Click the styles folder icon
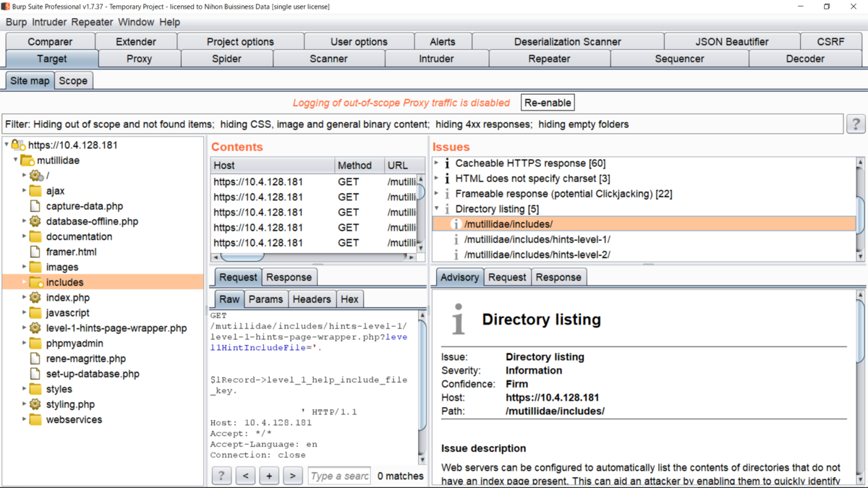The width and height of the screenshot is (868, 488). (35, 389)
